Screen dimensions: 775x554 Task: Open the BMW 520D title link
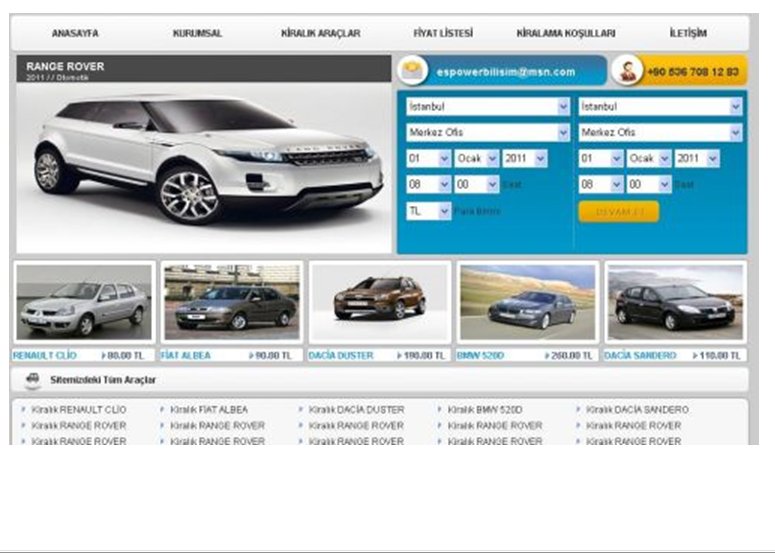pos(480,355)
